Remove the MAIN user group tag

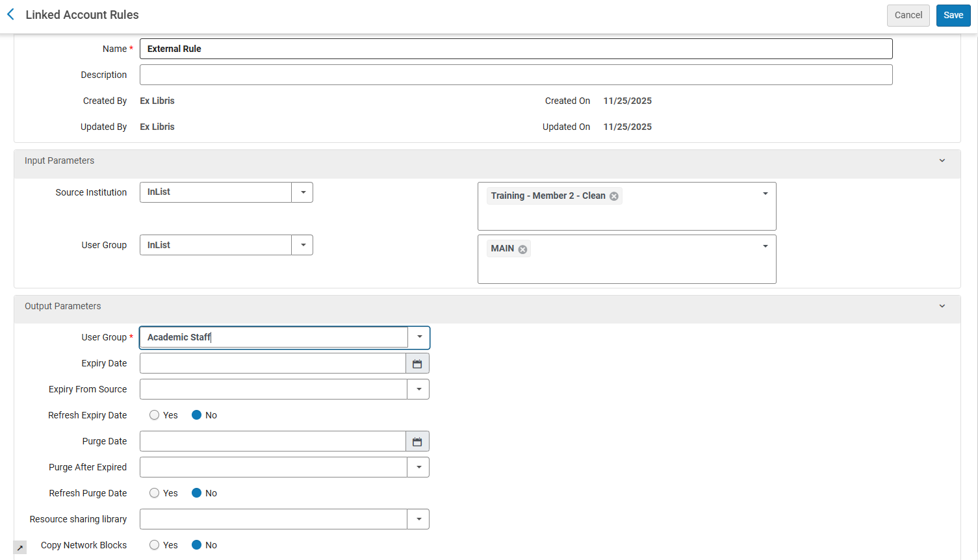click(x=522, y=249)
